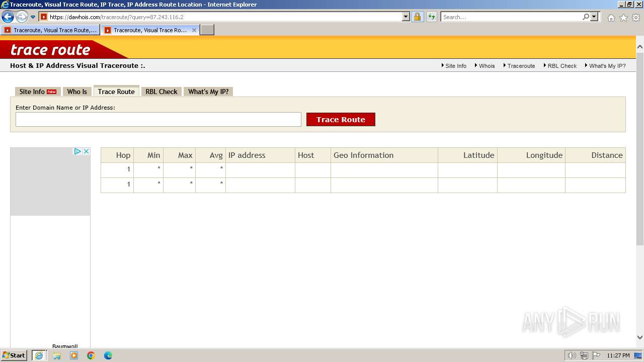This screenshot has width=644, height=362.
Task: Click the page scrollbar up arrow
Action: coord(640,47)
